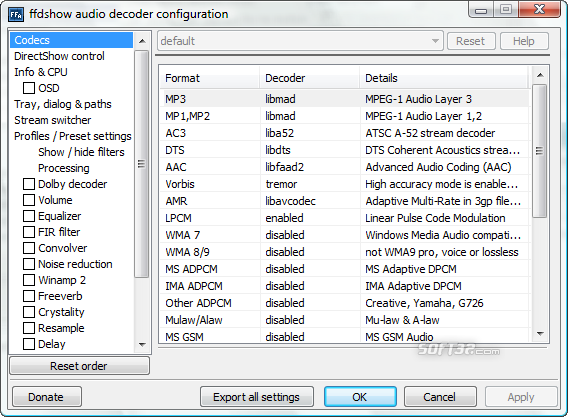Viewport: 568px width, 417px height.
Task: Click the Cancel button
Action: [440, 397]
